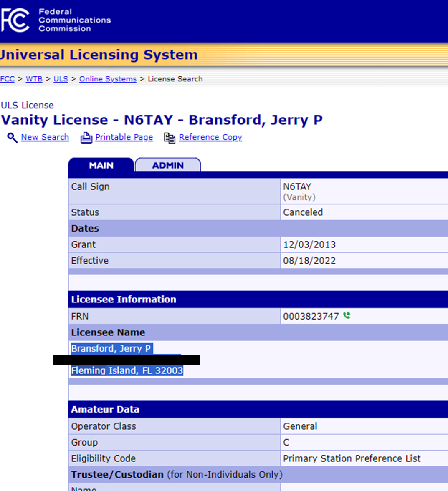Open the Online Systems breadcrumb link
Image resolution: width=448 pixels, height=491 pixels.
[108, 79]
